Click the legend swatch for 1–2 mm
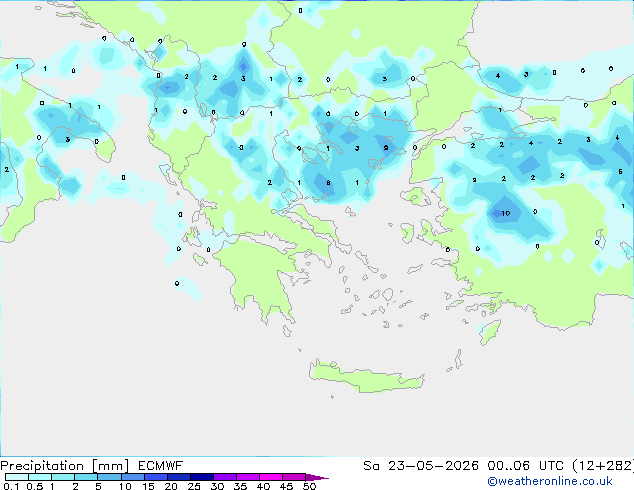This screenshot has height=490, width=634. point(63,477)
